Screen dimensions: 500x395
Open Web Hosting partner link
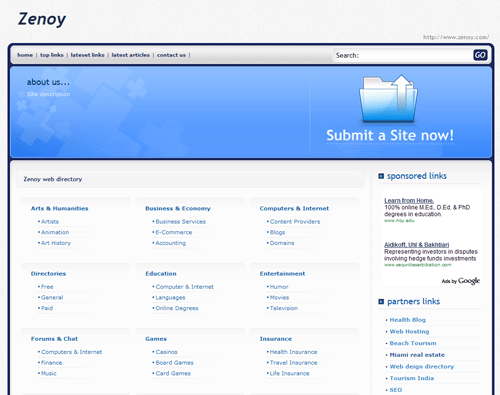click(409, 332)
